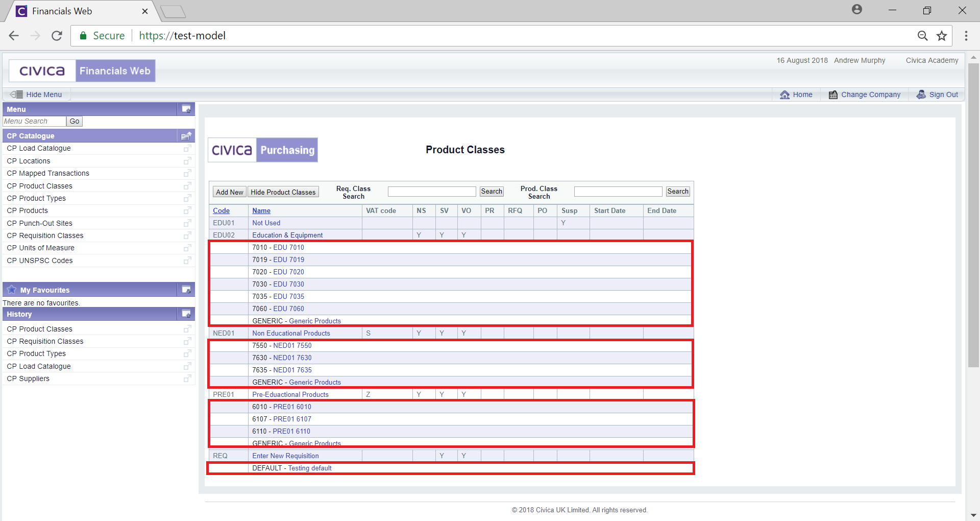
Task: Collapse the My Favourites panel icon
Action: point(186,290)
